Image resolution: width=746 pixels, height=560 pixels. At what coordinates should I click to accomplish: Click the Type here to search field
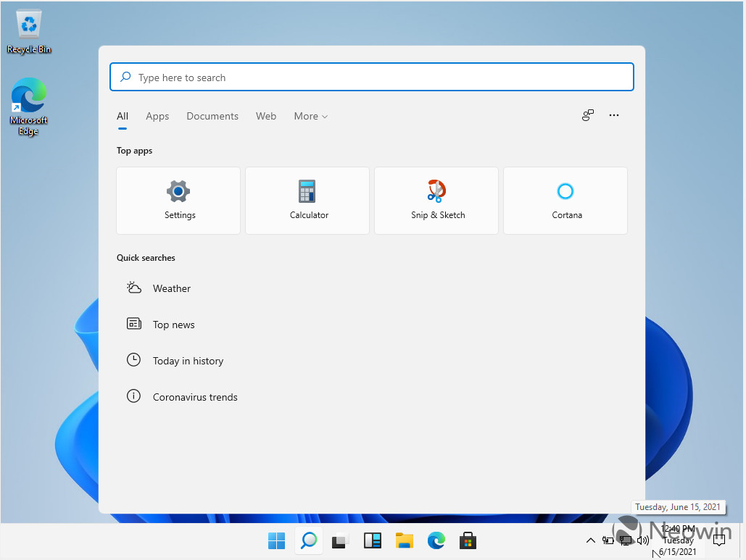tap(372, 78)
